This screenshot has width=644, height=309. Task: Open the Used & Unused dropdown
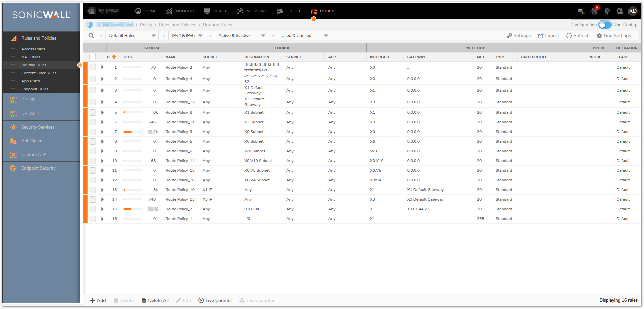pos(305,36)
